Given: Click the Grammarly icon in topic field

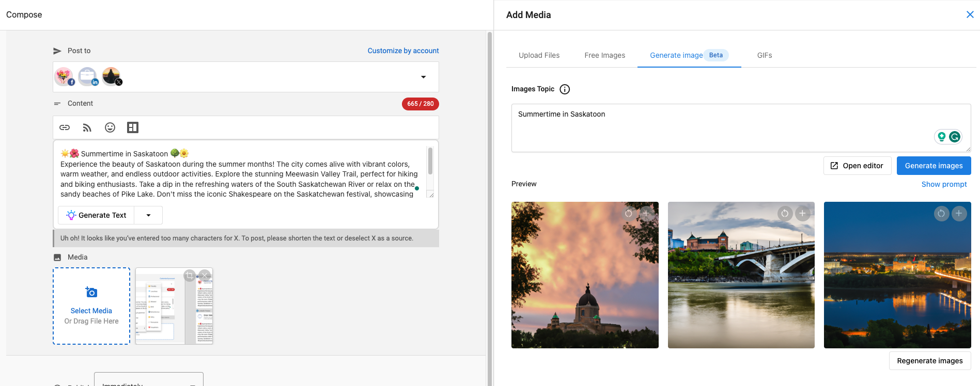Looking at the screenshot, I should (955, 137).
